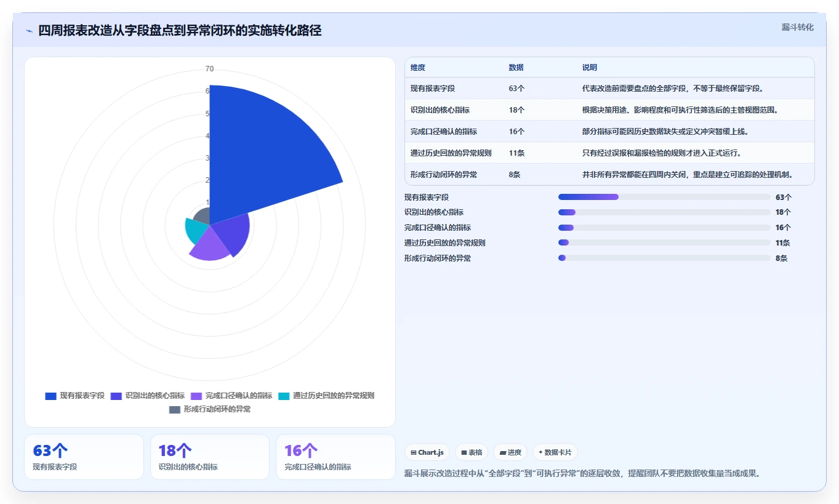Viewport: 839px width, 504px height.
Task: Toggle 现有报表字段 legend swatch
Action: 50,396
